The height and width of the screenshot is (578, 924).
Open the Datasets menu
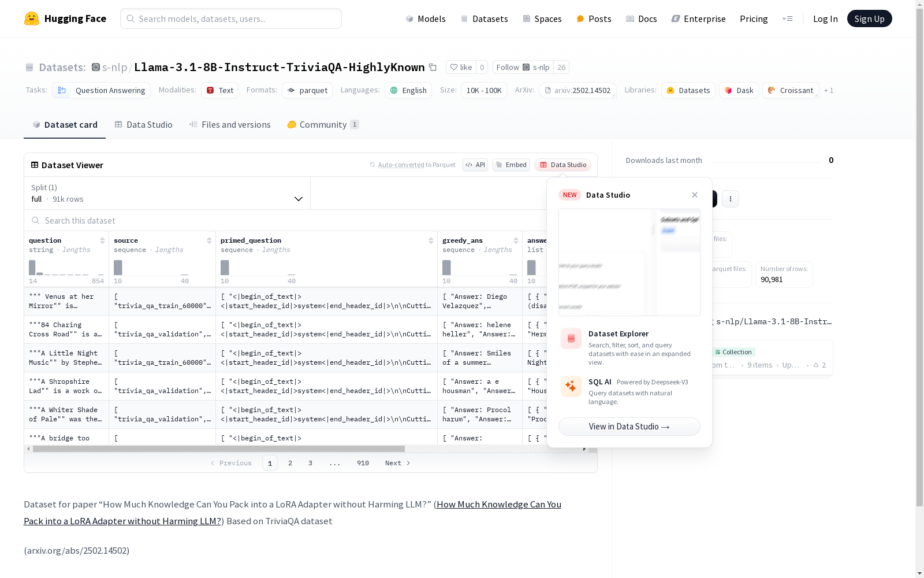point(484,18)
